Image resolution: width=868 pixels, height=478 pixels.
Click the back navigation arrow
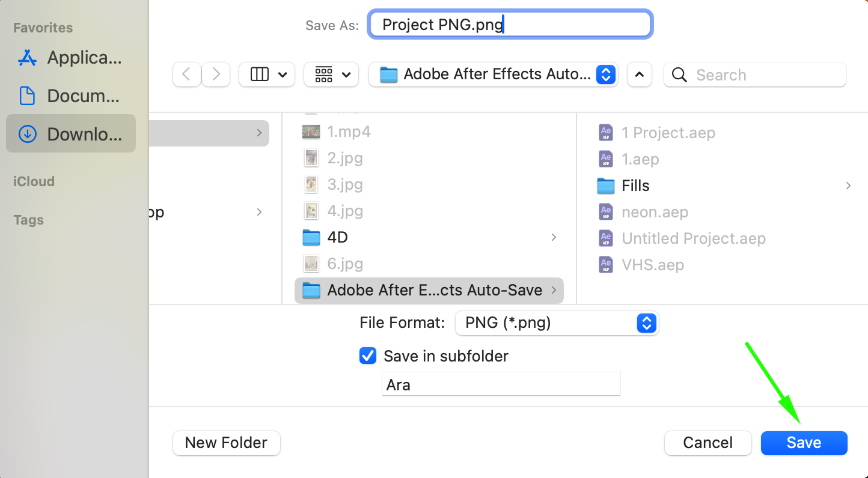pos(186,74)
